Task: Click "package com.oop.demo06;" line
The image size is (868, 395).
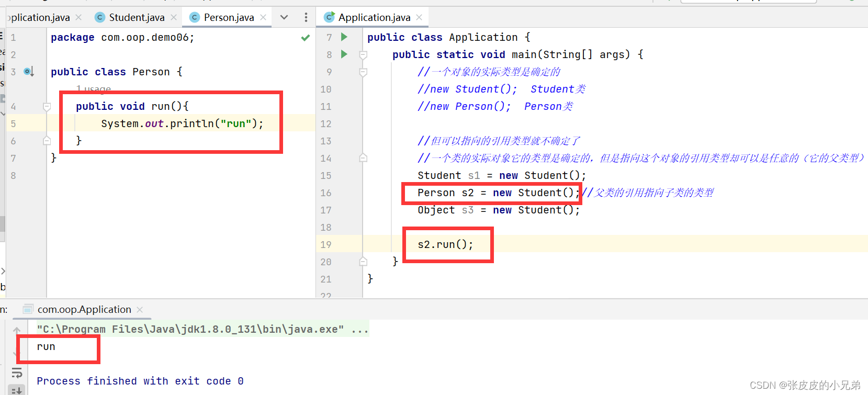Action: [122, 38]
